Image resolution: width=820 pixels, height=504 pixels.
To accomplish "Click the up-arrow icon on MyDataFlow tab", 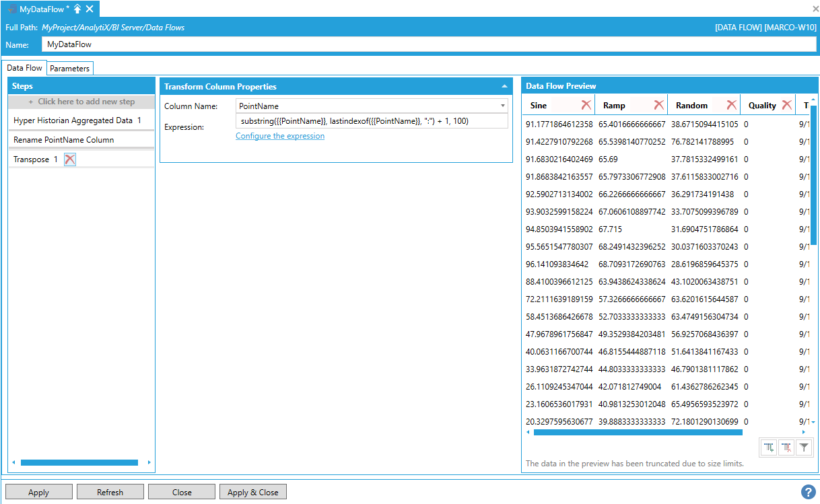I will click(77, 9).
